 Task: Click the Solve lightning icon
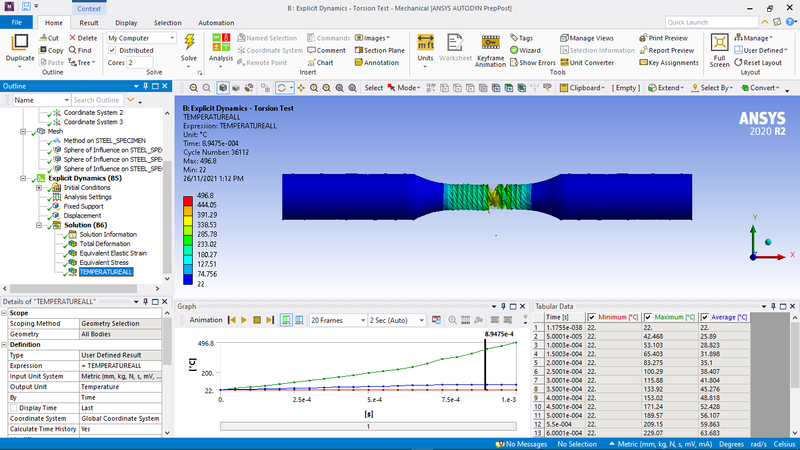click(189, 42)
